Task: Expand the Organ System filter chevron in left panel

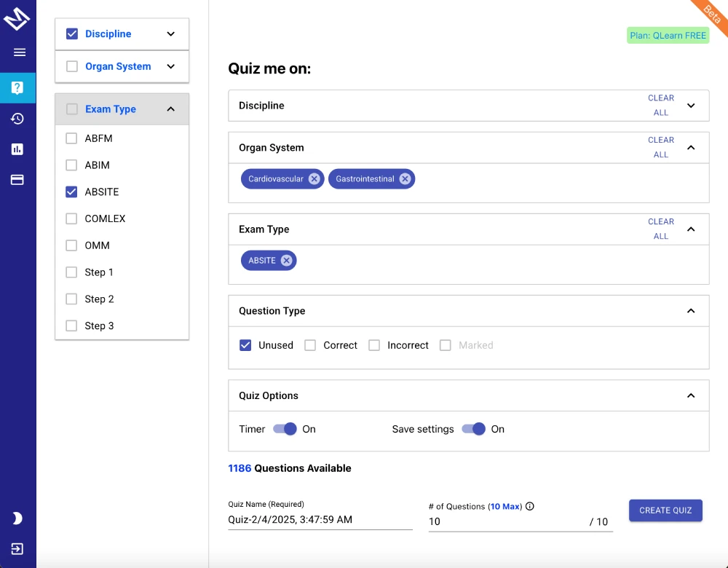Action: pos(171,66)
